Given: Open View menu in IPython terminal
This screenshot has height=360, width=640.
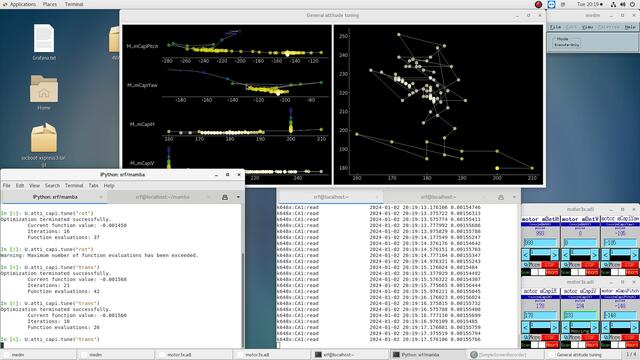Looking at the screenshot, I should pyautogui.click(x=34, y=185).
